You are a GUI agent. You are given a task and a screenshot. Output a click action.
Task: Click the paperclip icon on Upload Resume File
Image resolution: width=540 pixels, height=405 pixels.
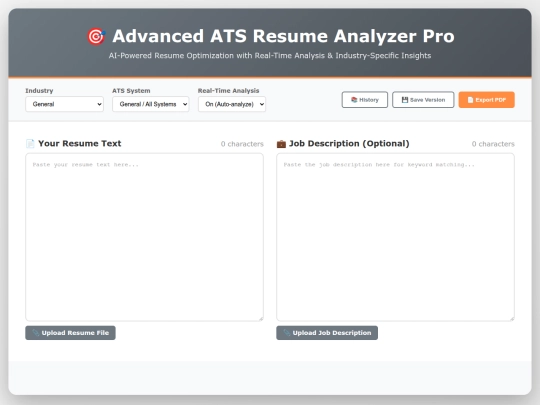(x=35, y=333)
